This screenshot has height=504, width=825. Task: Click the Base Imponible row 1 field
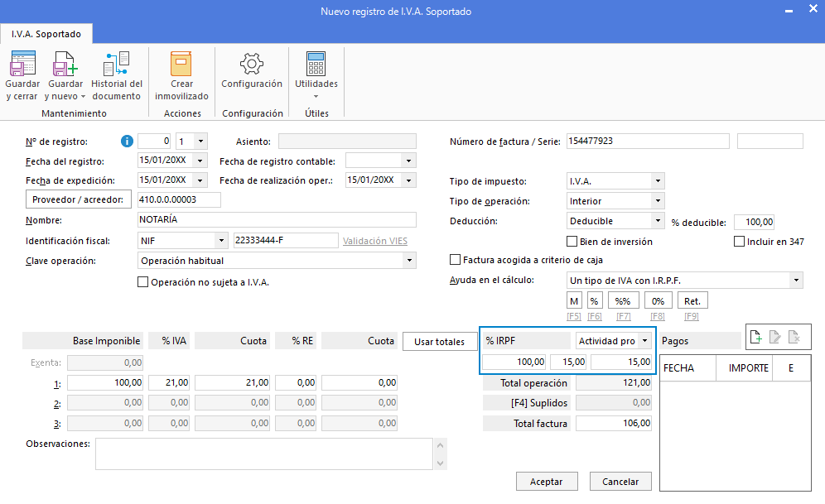click(x=105, y=382)
